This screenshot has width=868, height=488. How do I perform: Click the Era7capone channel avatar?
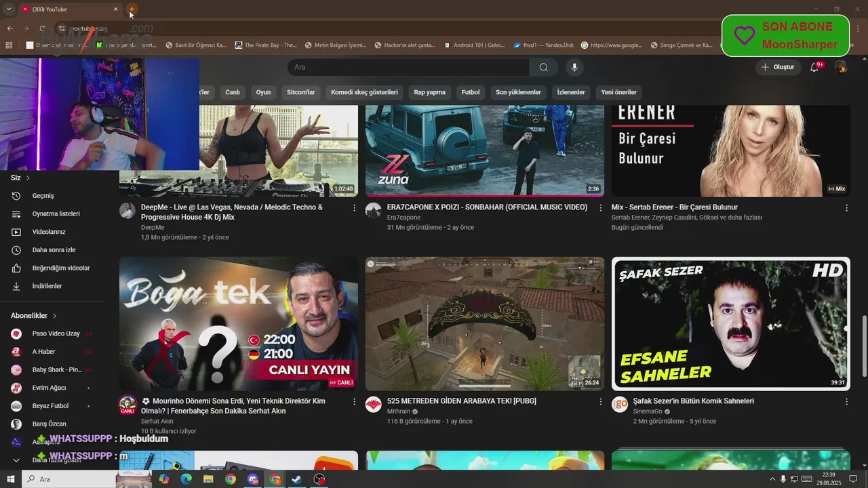374,210
